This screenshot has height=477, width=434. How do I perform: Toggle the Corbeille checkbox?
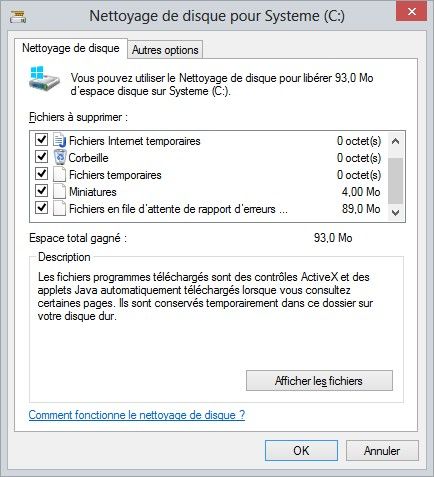click(x=41, y=157)
